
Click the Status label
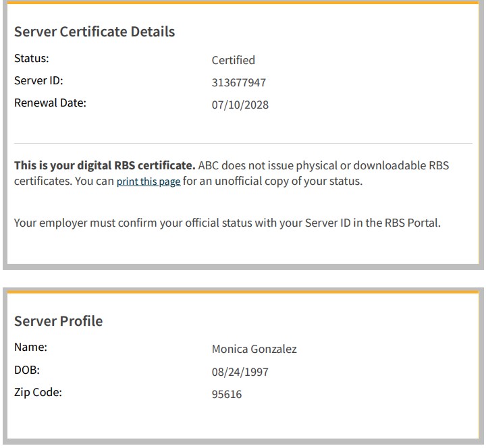[32, 58]
